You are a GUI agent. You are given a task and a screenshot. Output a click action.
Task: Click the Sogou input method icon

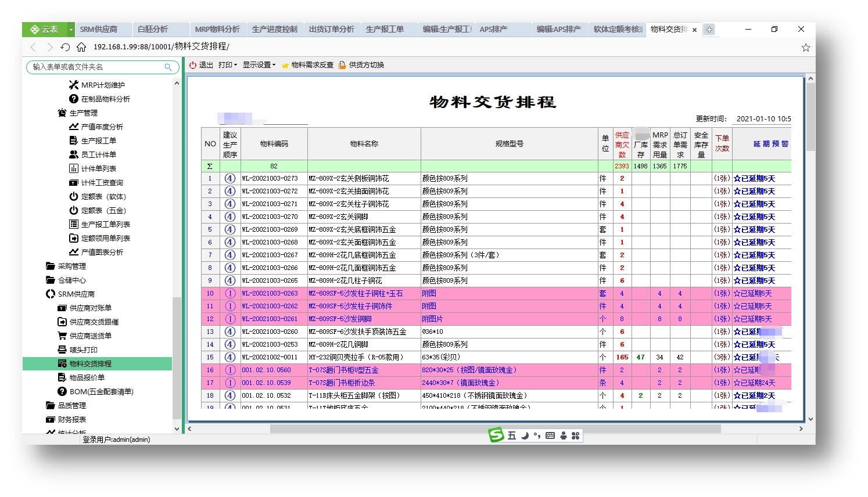tap(496, 435)
